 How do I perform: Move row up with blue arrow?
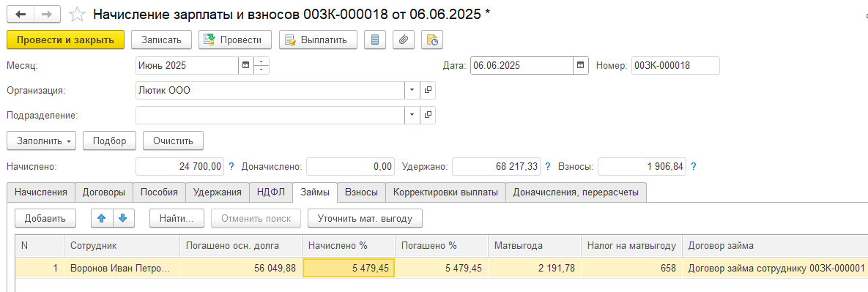102,218
